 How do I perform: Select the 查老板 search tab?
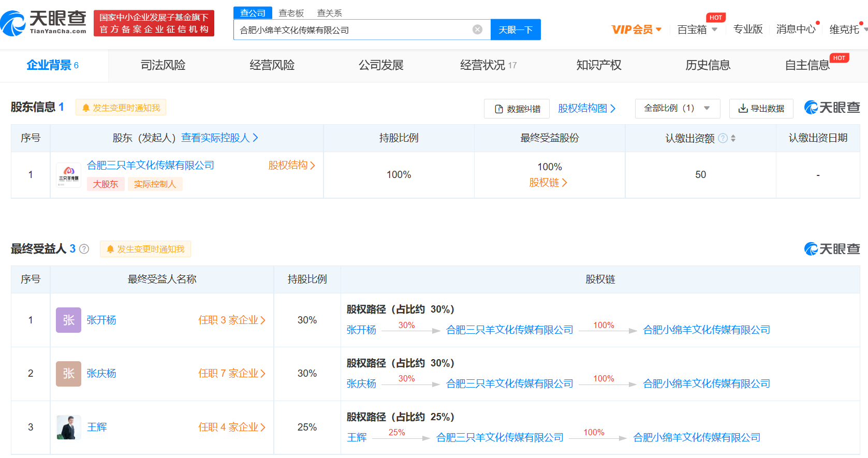[291, 13]
